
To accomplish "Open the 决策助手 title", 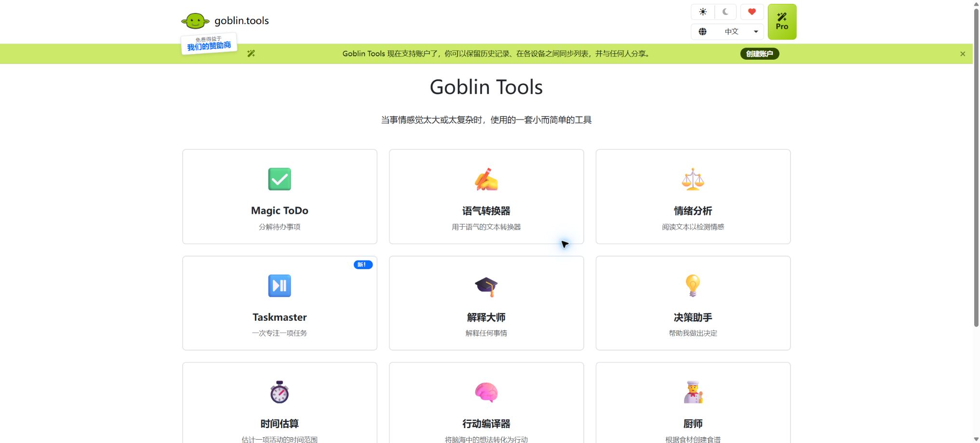I will click(693, 317).
